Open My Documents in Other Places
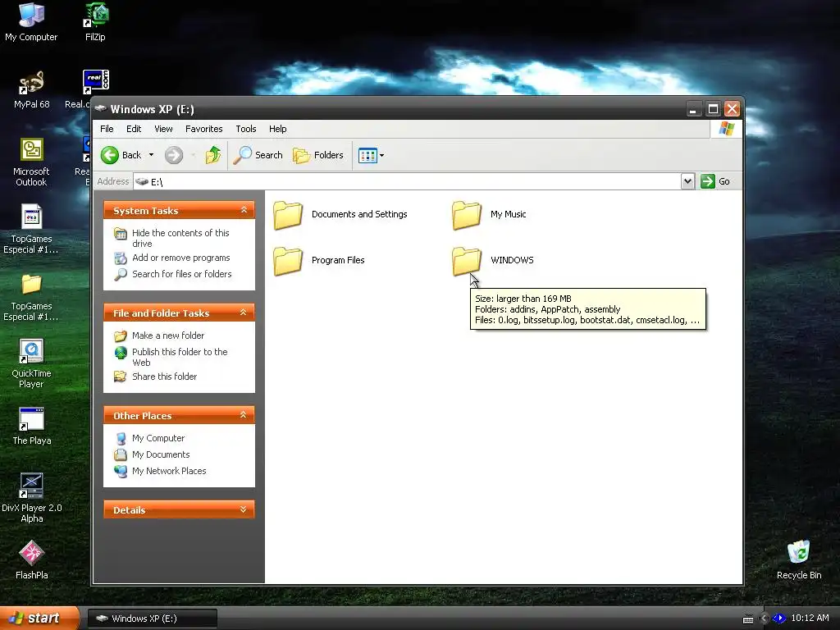Viewport: 840px width, 630px height. (161, 454)
